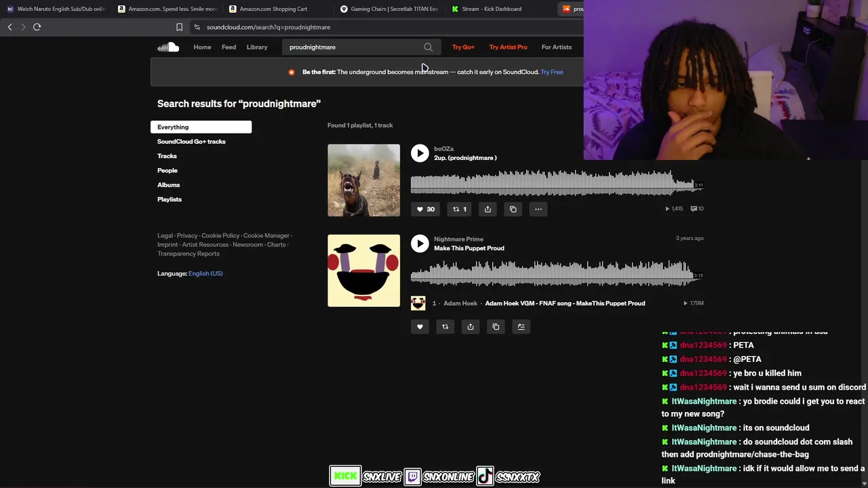
Task: Open Cookie Manager footer link
Action: [267, 235]
